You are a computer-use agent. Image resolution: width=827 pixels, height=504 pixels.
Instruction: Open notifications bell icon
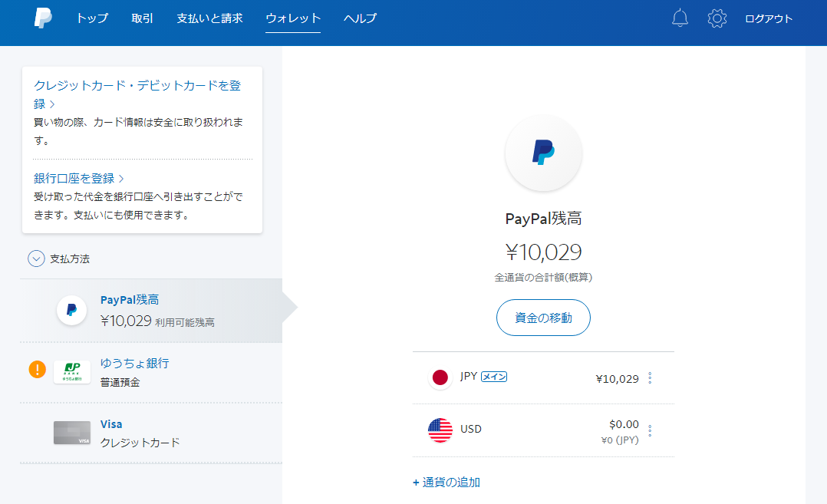click(680, 18)
